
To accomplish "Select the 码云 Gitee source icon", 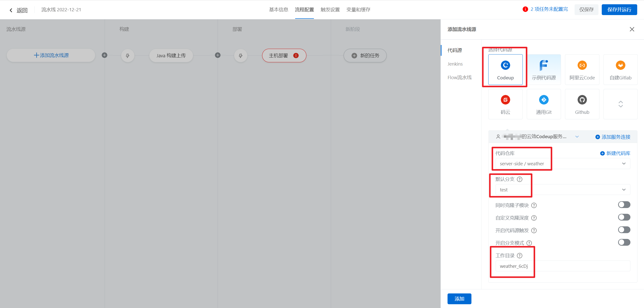I will coord(505,100).
